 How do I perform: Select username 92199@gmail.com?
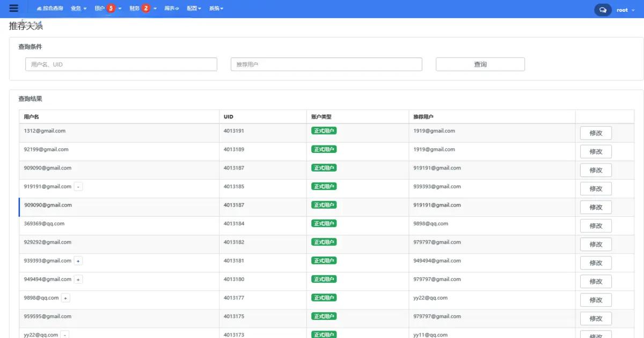pyautogui.click(x=46, y=150)
